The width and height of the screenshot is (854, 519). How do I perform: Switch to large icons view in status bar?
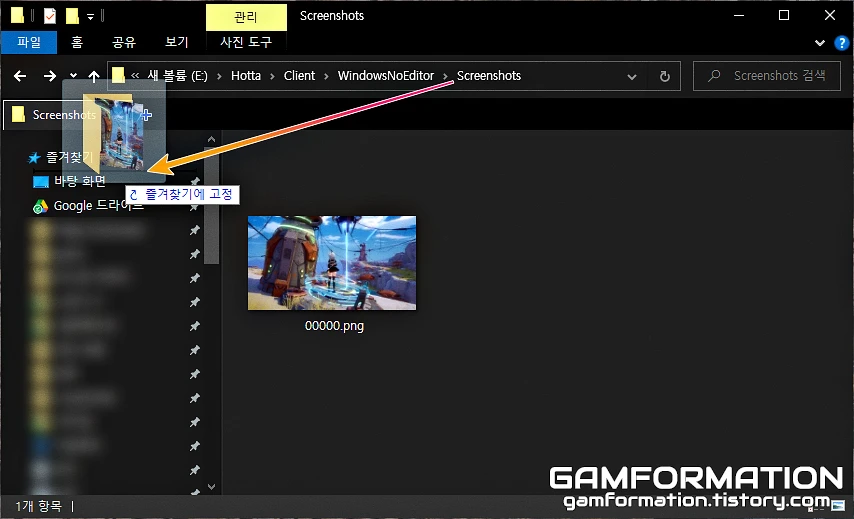point(838,506)
